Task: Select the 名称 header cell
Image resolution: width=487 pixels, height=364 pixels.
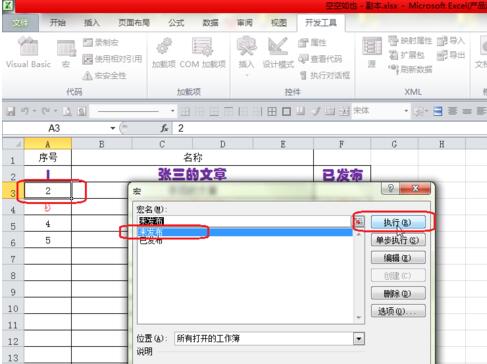Action: click(x=193, y=157)
